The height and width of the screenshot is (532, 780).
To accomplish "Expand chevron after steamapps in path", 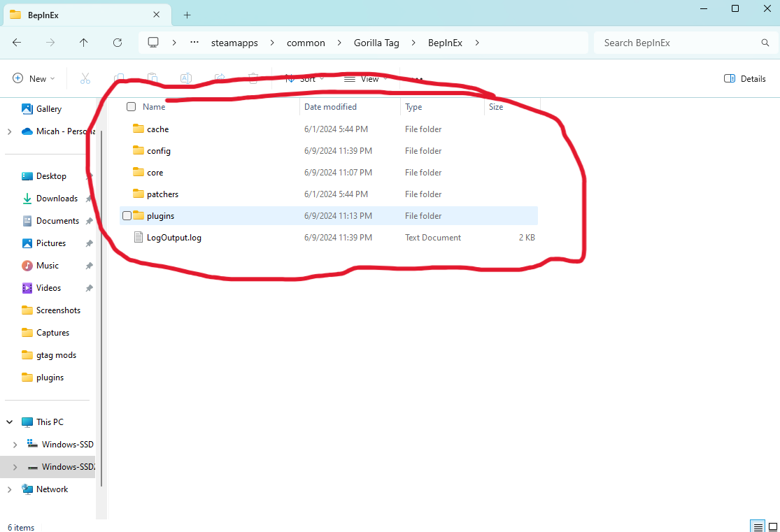I will (272, 43).
